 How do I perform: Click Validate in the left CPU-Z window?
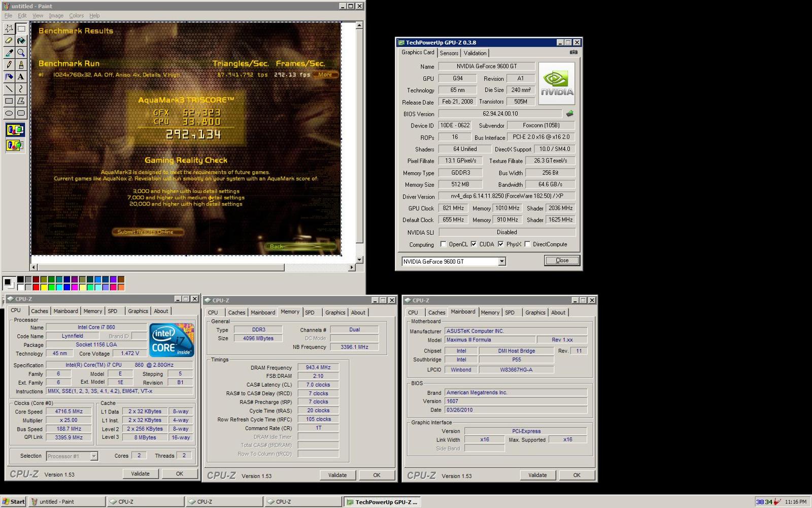141,473
